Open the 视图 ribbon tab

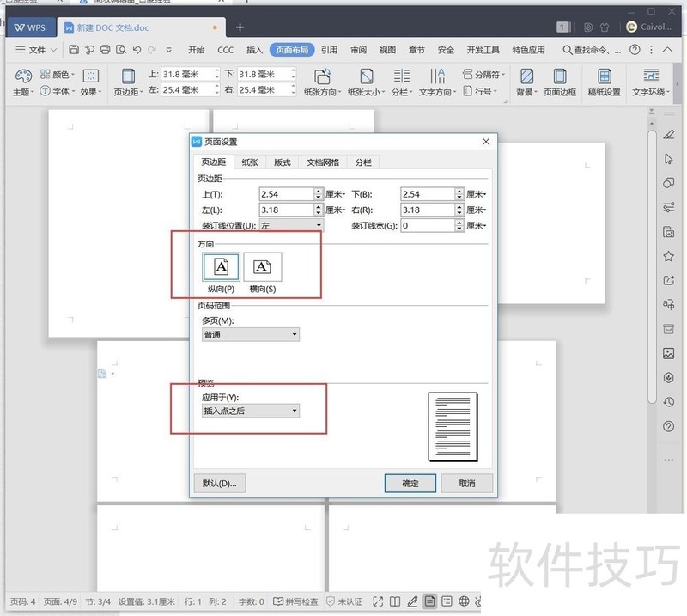[x=387, y=50]
